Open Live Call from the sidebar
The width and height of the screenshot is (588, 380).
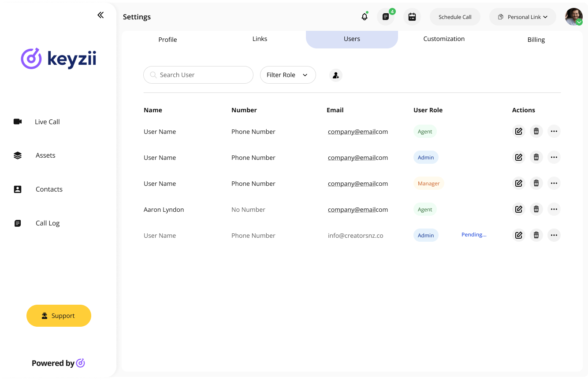(47, 122)
